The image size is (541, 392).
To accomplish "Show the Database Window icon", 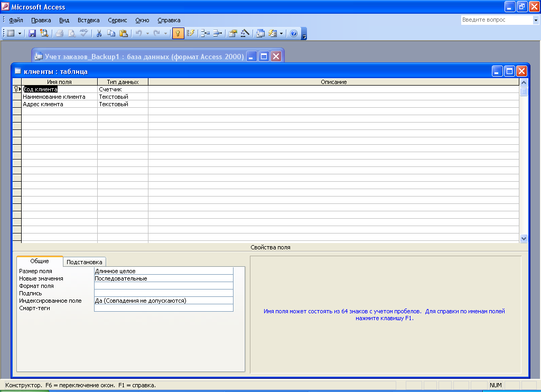I will pyautogui.click(x=260, y=33).
